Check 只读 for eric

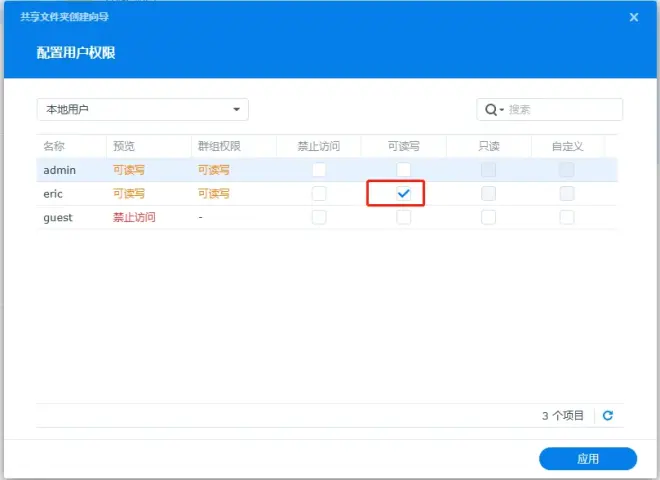488,194
